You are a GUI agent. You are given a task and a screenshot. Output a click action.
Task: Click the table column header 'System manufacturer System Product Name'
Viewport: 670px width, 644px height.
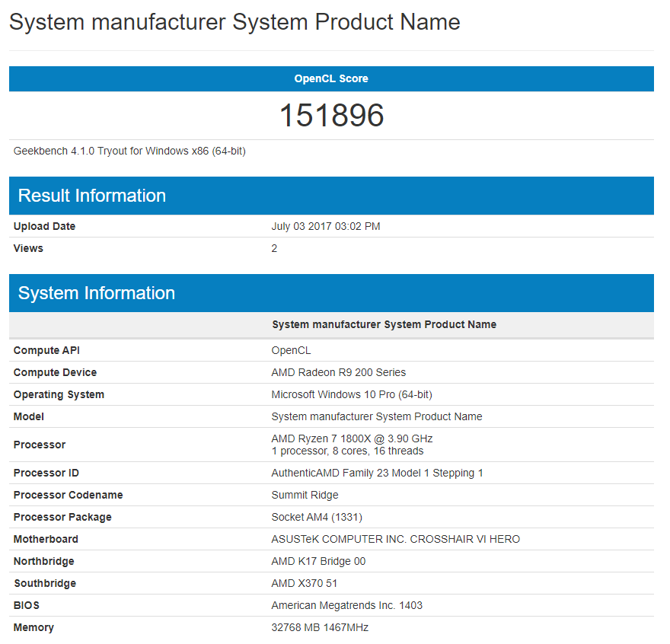384,324
